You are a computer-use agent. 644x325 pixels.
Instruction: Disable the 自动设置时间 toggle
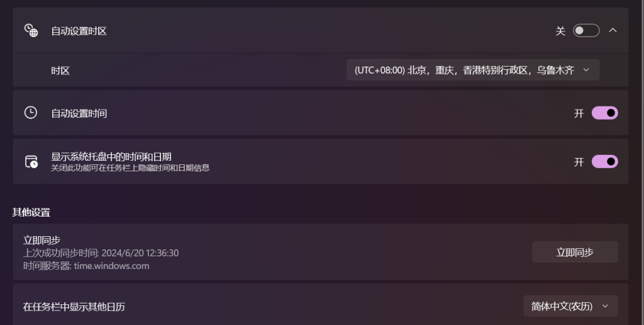[604, 113]
